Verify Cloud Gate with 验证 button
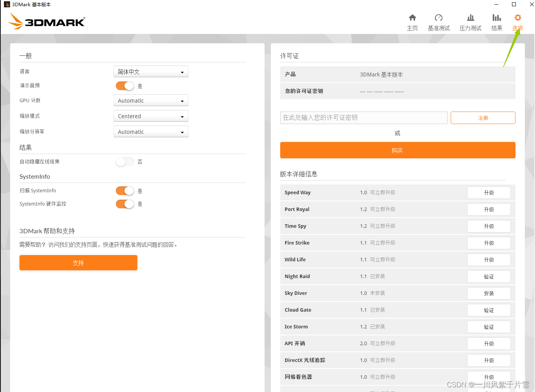Image resolution: width=535 pixels, height=392 pixels. click(489, 310)
